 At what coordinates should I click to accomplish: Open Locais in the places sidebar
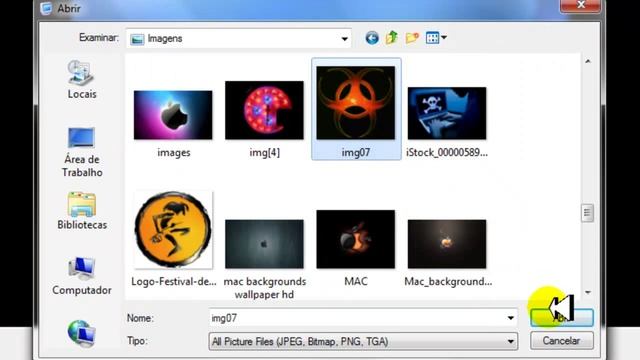coord(82,79)
